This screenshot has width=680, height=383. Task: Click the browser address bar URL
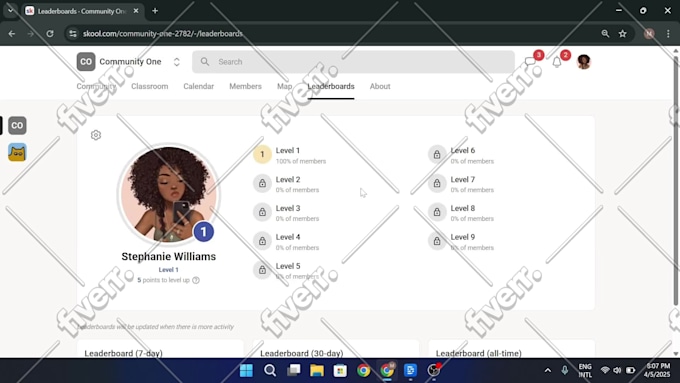coord(163,33)
